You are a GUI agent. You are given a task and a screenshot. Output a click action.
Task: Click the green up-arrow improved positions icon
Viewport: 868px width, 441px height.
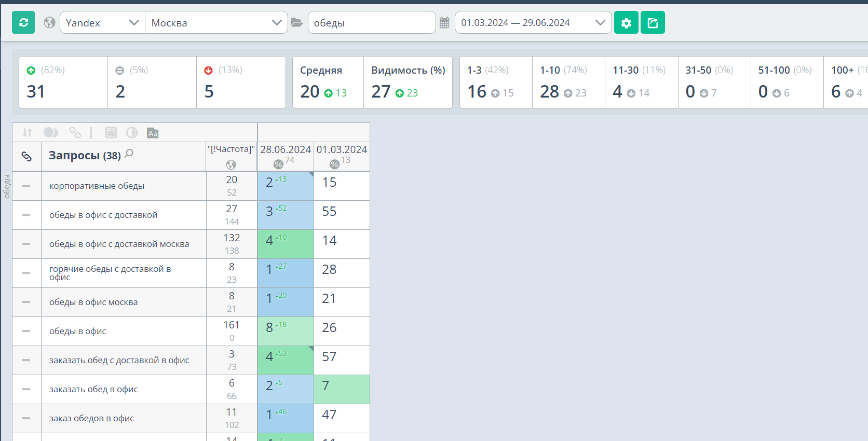pos(31,71)
